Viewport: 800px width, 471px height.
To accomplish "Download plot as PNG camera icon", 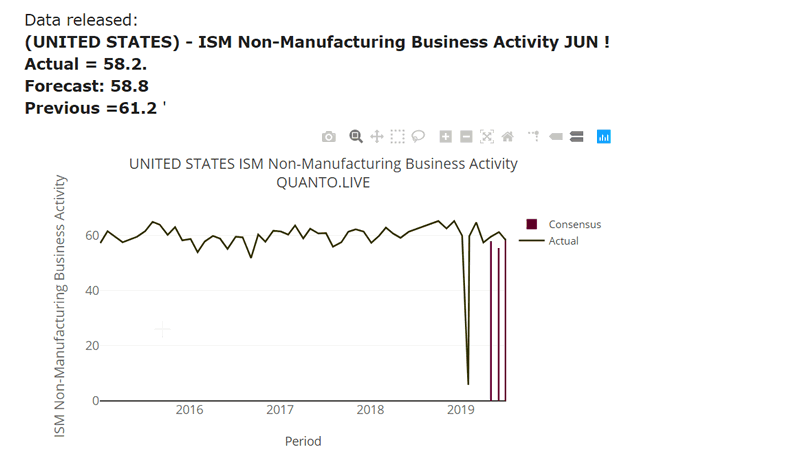I will (329, 137).
